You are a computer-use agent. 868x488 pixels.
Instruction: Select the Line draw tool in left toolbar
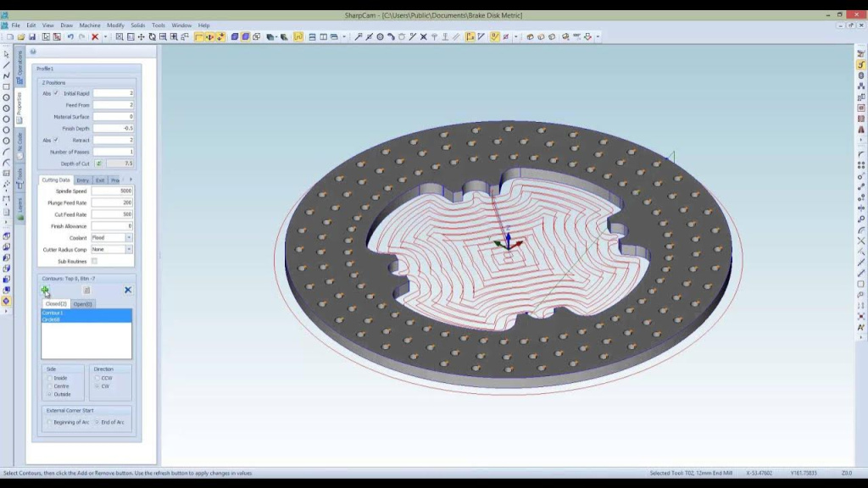click(7, 64)
